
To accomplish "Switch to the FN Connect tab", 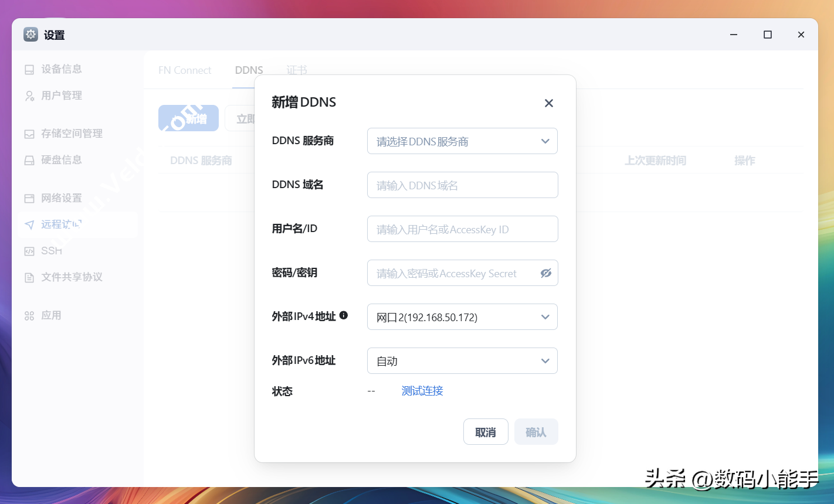I will point(185,70).
